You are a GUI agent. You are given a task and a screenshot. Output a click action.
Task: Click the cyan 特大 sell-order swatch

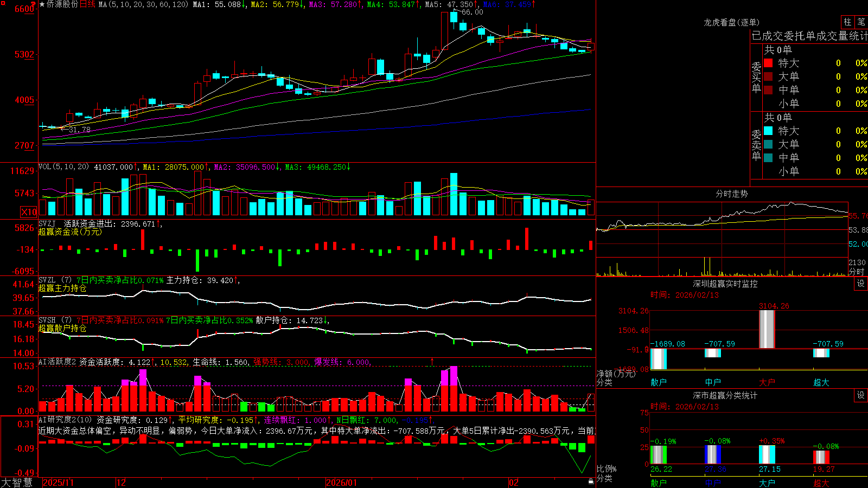pyautogui.click(x=768, y=131)
